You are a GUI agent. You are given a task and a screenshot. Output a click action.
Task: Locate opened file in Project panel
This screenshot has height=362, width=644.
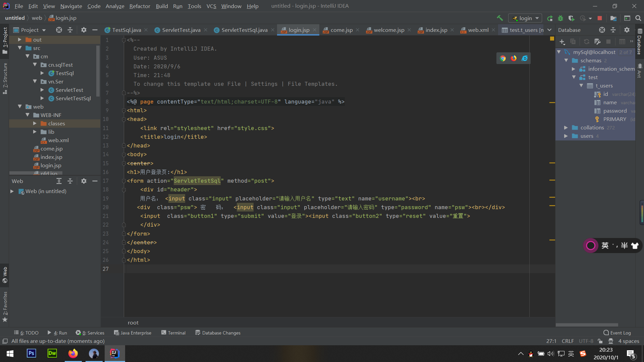pyautogui.click(x=59, y=30)
